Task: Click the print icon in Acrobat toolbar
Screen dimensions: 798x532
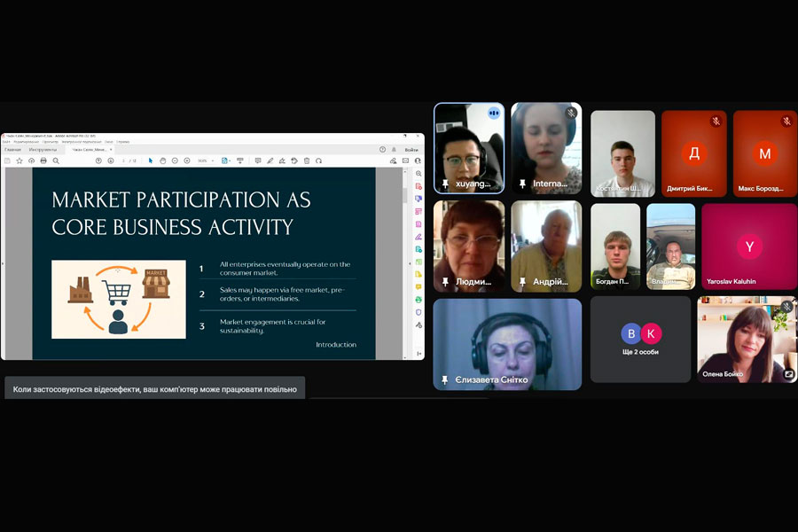Action: pos(43,160)
